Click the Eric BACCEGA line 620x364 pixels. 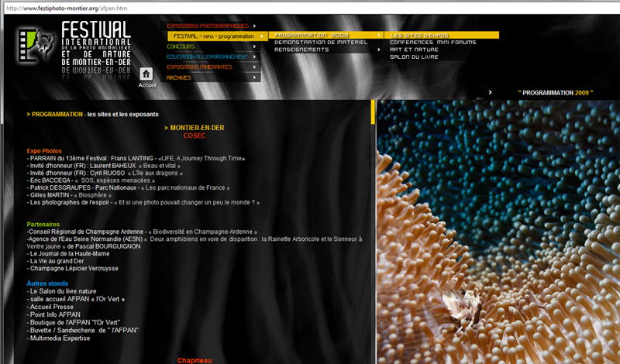coord(91,180)
